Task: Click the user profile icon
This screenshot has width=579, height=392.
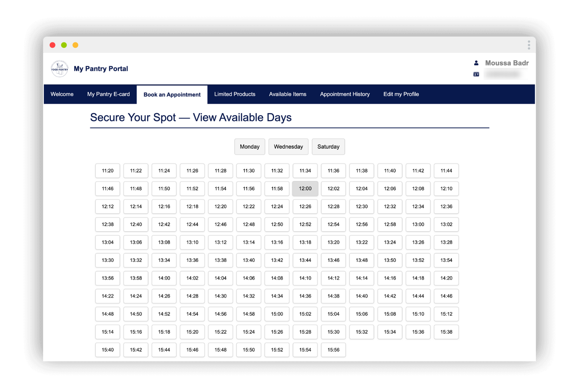Action: (x=476, y=63)
